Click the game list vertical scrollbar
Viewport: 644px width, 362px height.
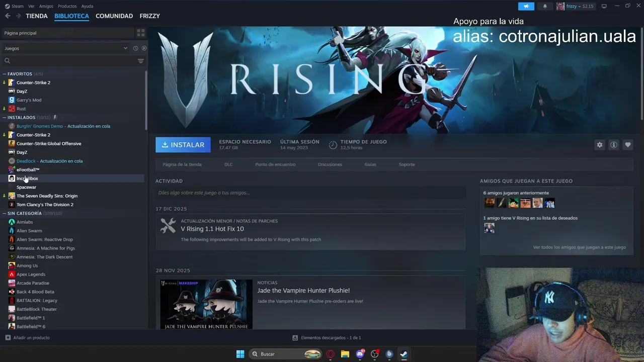[x=146, y=101]
